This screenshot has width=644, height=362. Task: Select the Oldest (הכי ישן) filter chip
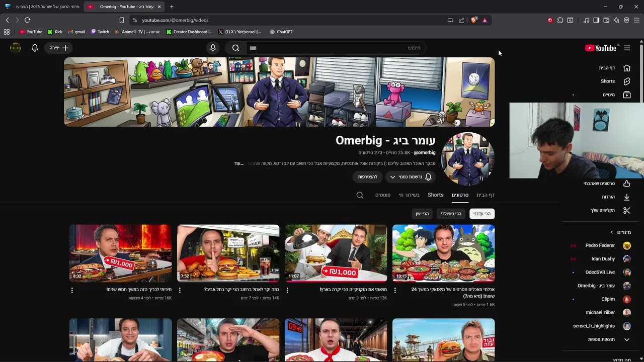pyautogui.click(x=422, y=214)
